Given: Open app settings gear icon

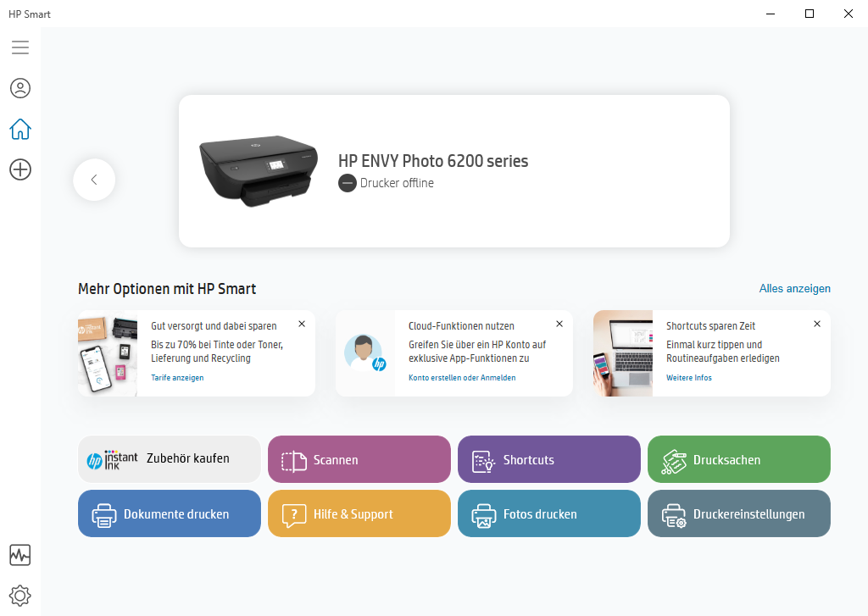Looking at the screenshot, I should pyautogui.click(x=20, y=596).
